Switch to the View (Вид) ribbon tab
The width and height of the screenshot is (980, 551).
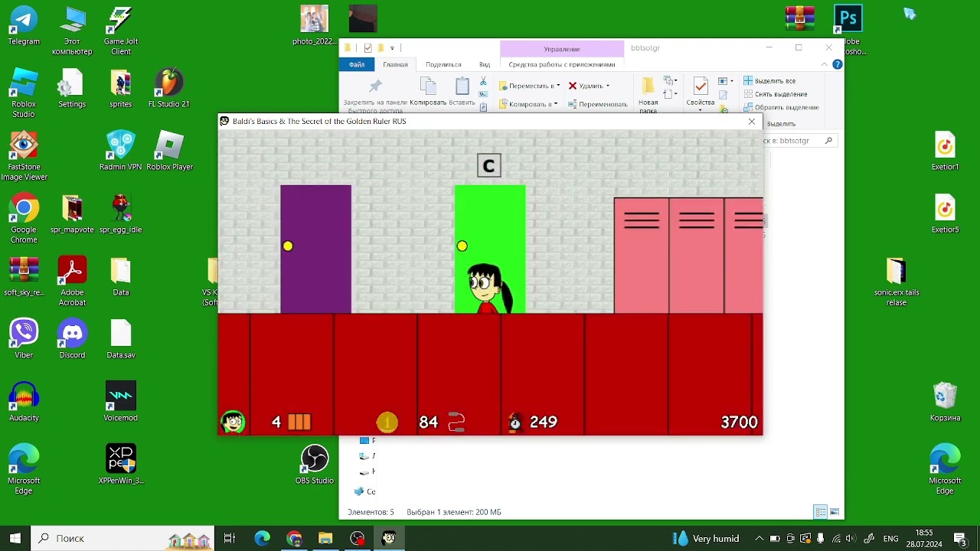coord(485,64)
